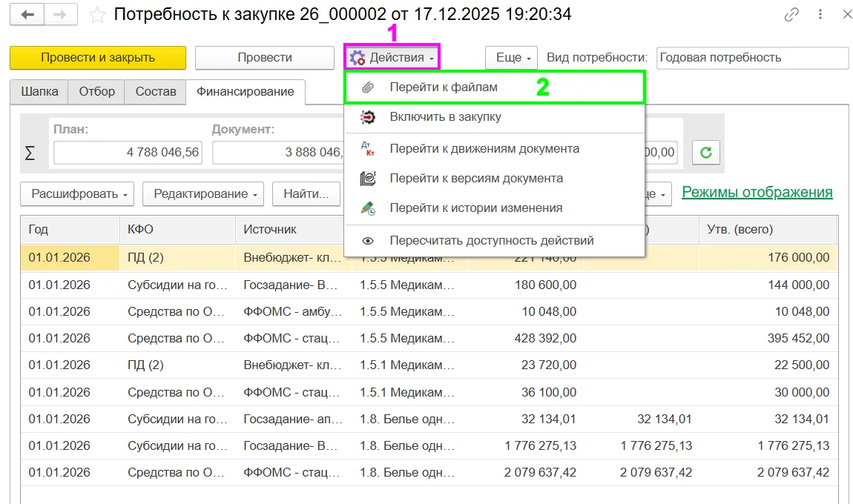853x504 pixels.
Task: Expand the top Еще dropdown menu
Action: [x=511, y=58]
